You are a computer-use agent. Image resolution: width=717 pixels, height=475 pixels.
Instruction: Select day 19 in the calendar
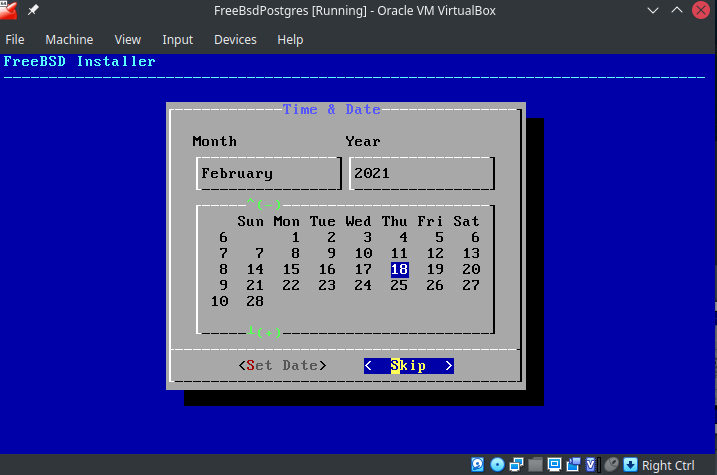click(435, 269)
